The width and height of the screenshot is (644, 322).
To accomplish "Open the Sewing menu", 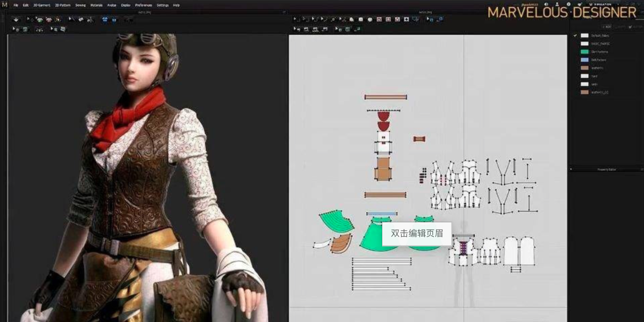I will [x=80, y=5].
